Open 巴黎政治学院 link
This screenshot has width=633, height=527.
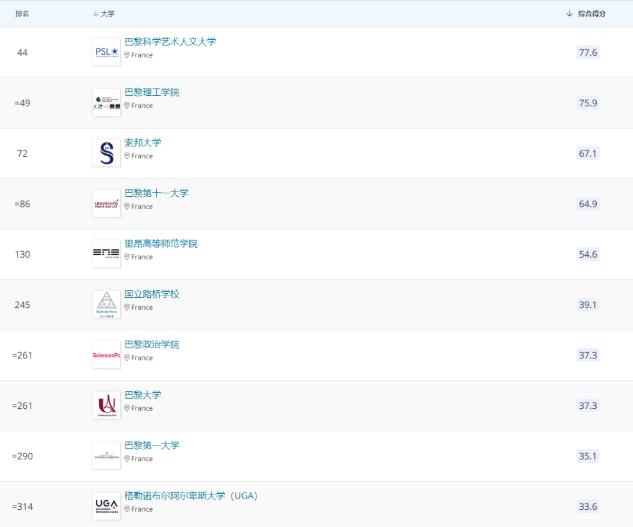152,344
